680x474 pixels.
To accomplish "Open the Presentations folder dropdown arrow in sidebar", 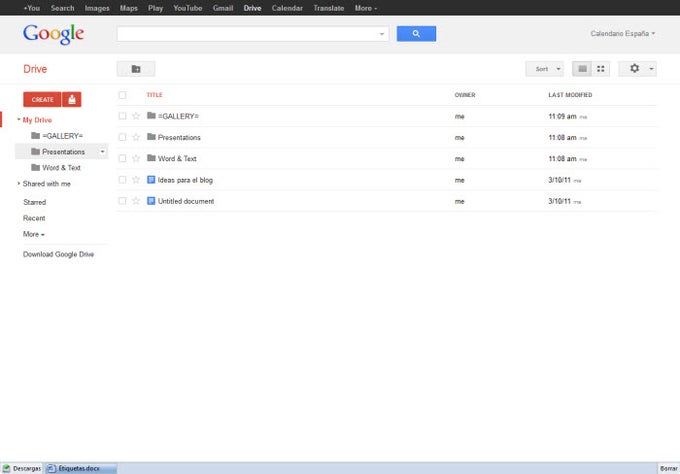I will pyautogui.click(x=102, y=152).
